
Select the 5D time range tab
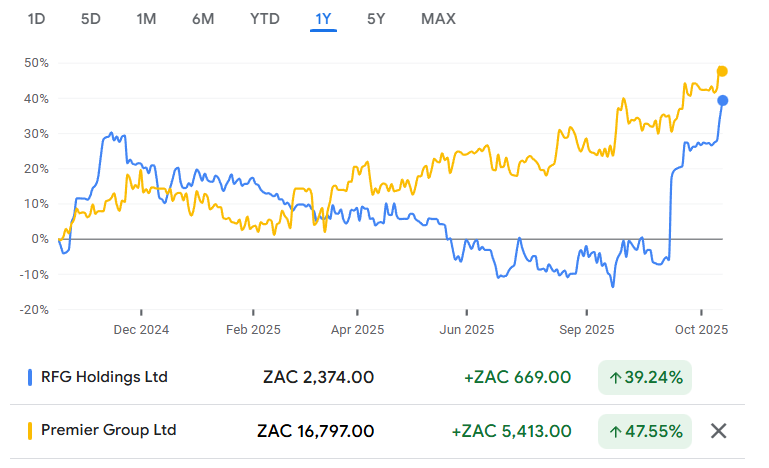pos(90,19)
